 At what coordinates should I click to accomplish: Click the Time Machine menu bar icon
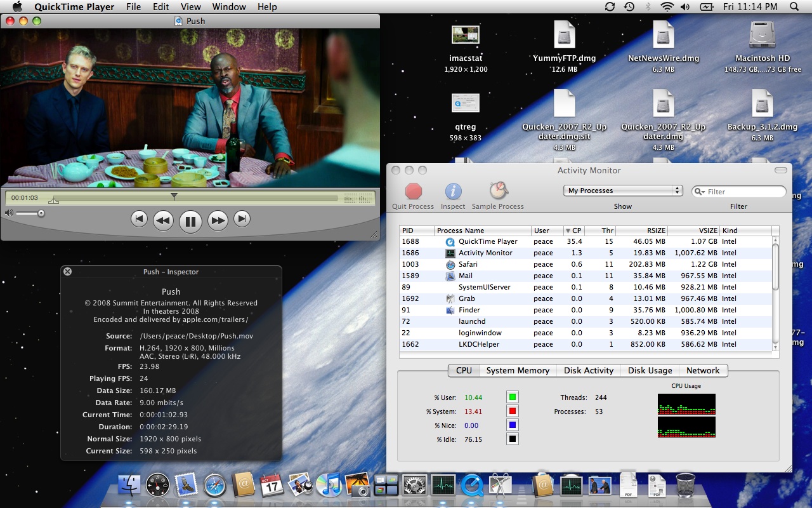[x=629, y=7]
